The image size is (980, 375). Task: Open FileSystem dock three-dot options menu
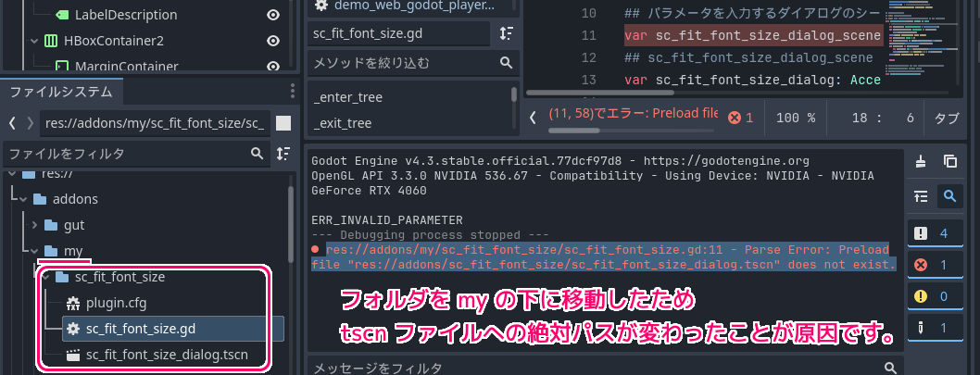tap(293, 92)
